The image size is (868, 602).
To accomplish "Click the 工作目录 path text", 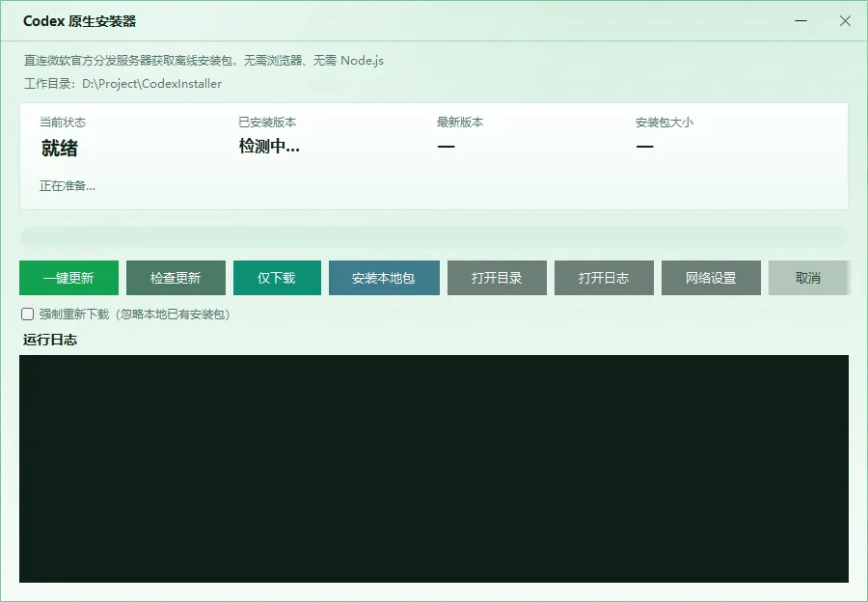I will click(122, 84).
